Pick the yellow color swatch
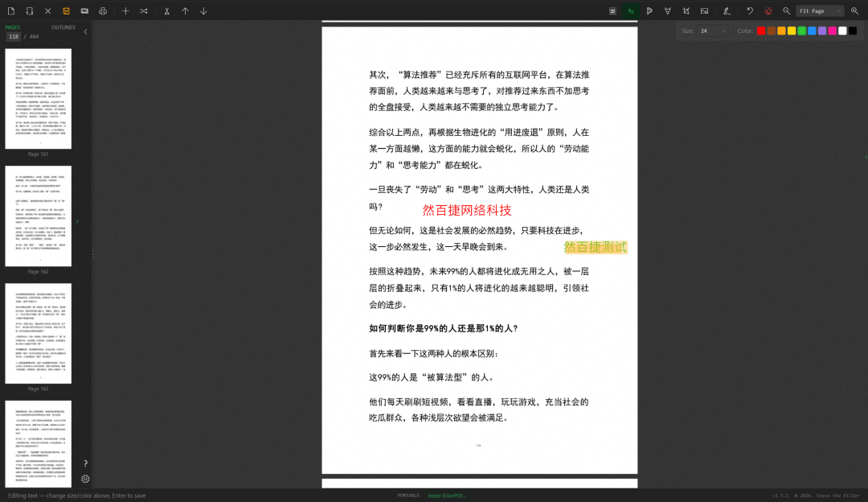This screenshot has height=502, width=868. pos(792,31)
